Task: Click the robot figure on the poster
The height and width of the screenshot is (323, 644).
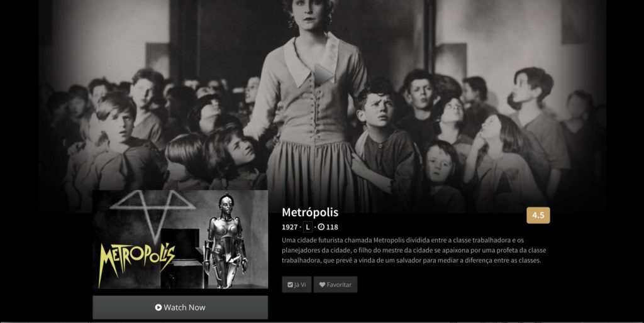Action: point(225,241)
